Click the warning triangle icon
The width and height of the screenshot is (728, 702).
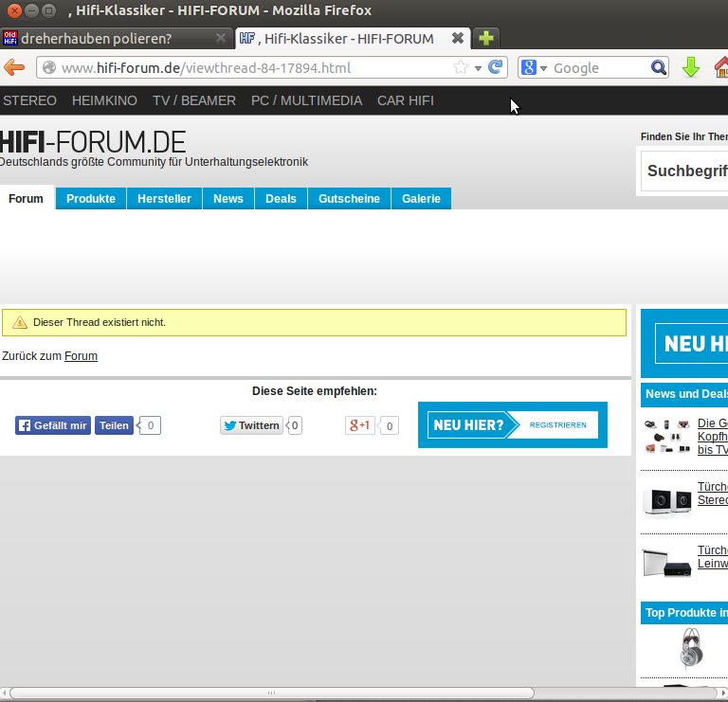tap(20, 322)
